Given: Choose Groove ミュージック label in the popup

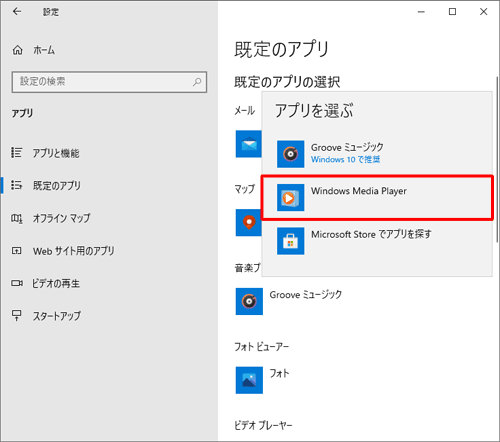Looking at the screenshot, I should (347, 147).
